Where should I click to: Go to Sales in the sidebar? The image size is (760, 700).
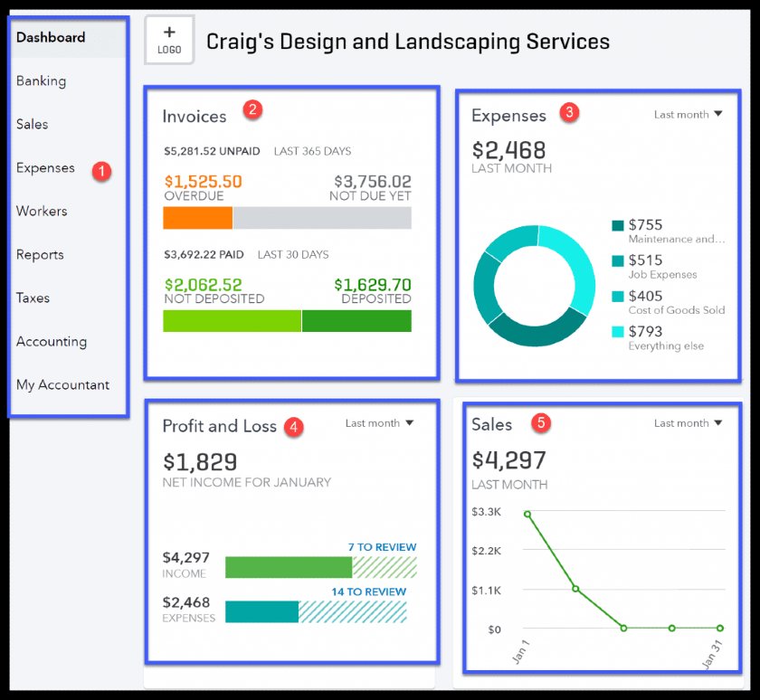tap(33, 124)
